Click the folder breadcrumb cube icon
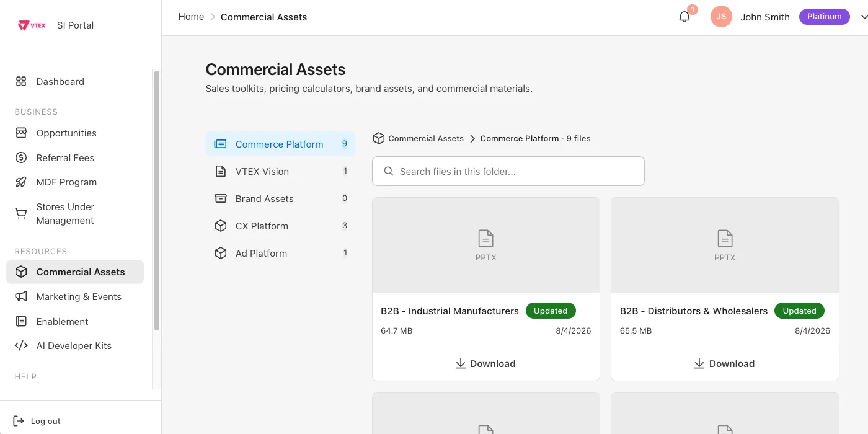The width and height of the screenshot is (868, 434). coord(378,138)
